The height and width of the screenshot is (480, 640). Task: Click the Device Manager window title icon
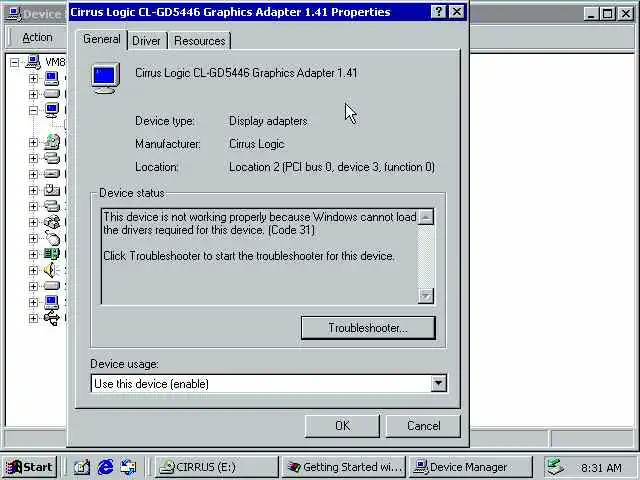[x=14, y=14]
